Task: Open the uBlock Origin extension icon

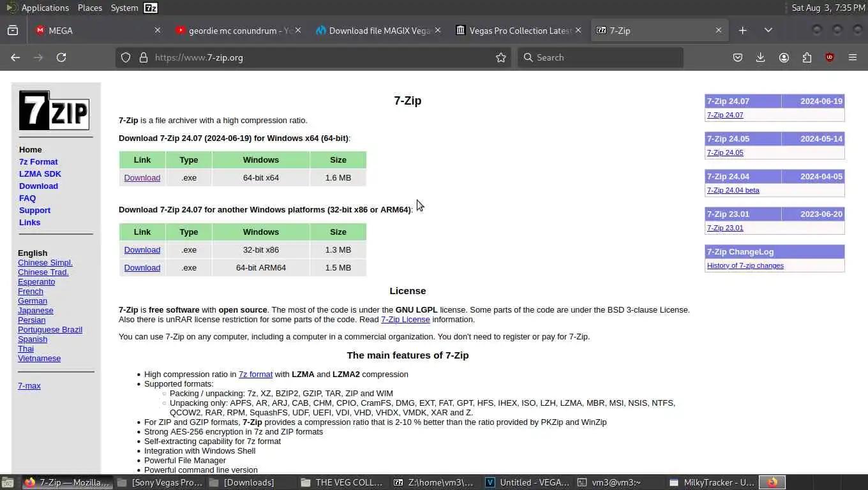Action: pos(830,57)
